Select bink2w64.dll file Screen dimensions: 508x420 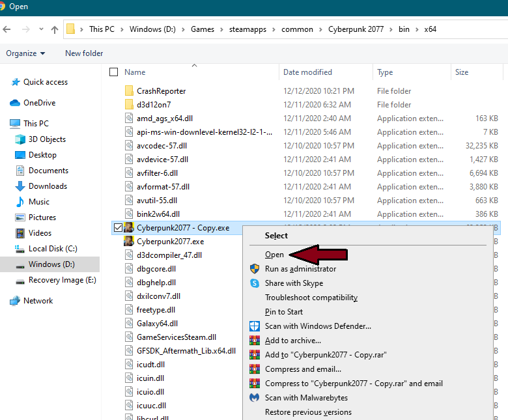pos(158,214)
